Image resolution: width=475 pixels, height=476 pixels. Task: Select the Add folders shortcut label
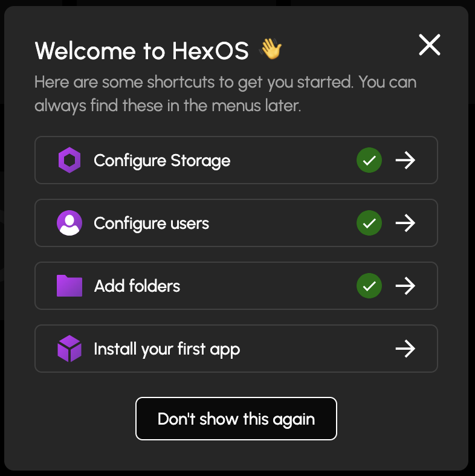(x=137, y=286)
